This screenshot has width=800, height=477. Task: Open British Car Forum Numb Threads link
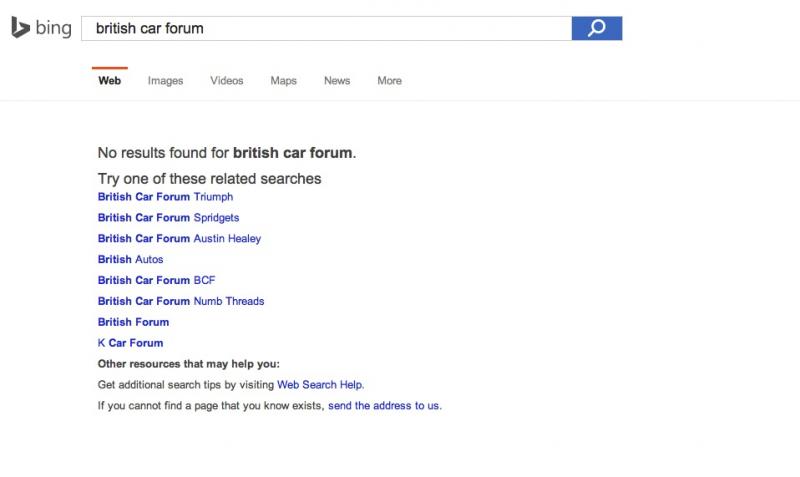[181, 302]
